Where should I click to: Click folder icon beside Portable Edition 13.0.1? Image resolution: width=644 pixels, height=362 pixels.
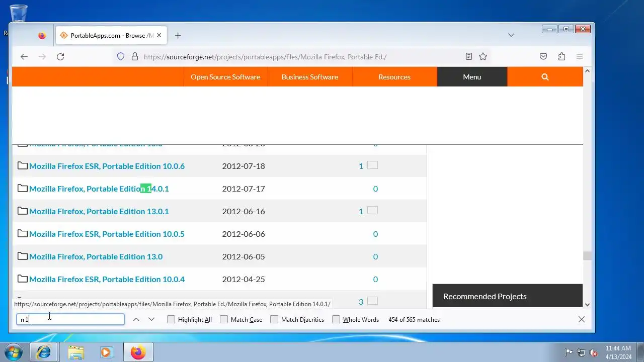click(22, 211)
